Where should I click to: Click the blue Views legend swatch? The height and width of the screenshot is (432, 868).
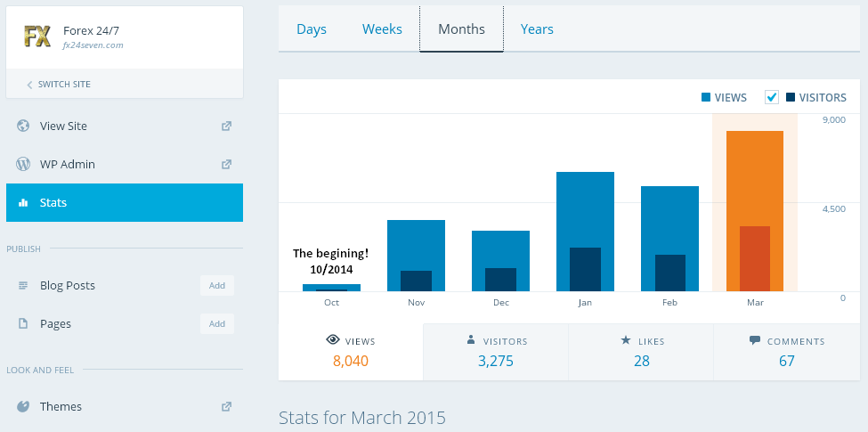point(706,98)
